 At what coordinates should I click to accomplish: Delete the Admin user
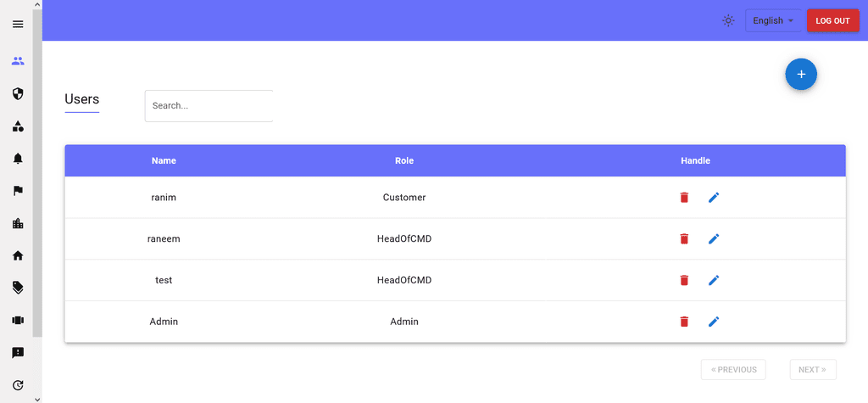684,322
